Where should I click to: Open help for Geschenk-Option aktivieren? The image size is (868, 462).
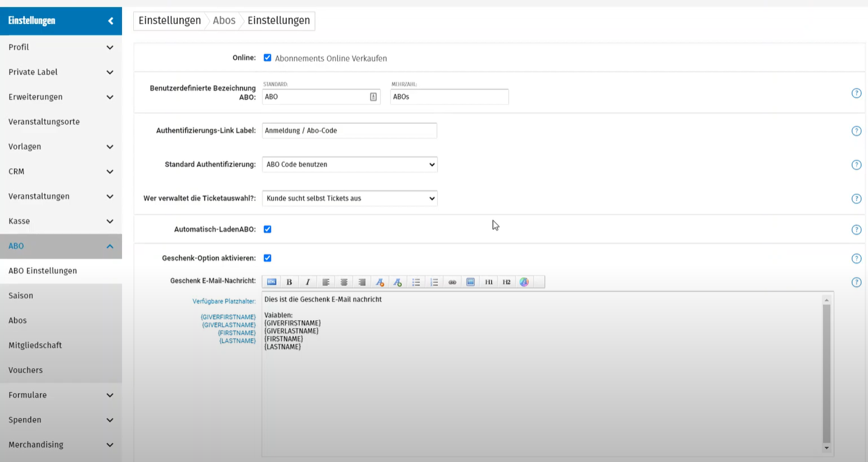[856, 259]
